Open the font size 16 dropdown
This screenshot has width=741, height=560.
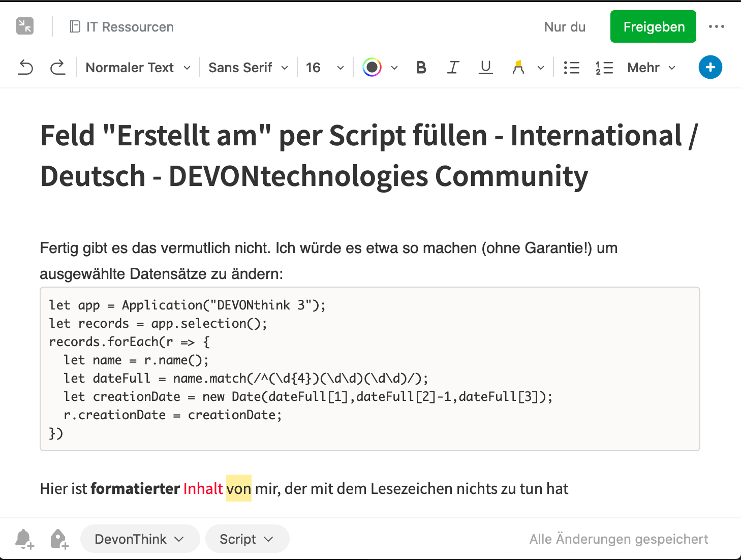(325, 68)
